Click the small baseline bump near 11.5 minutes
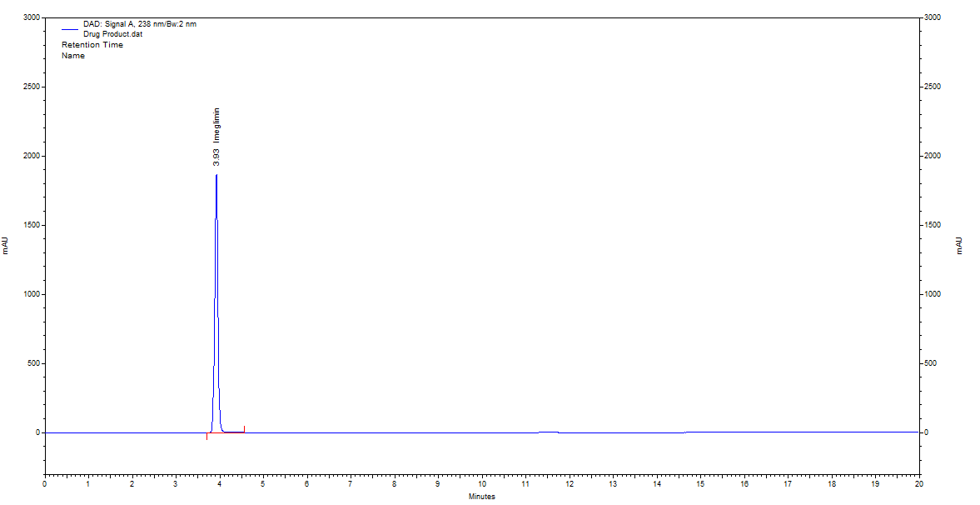The height and width of the screenshot is (505, 980). (x=548, y=432)
